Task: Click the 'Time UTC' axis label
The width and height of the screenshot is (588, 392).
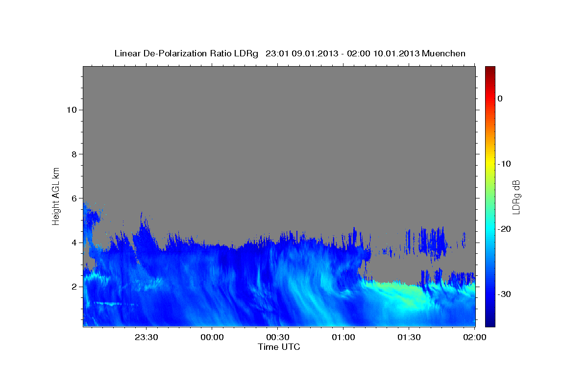Action: [x=279, y=347]
